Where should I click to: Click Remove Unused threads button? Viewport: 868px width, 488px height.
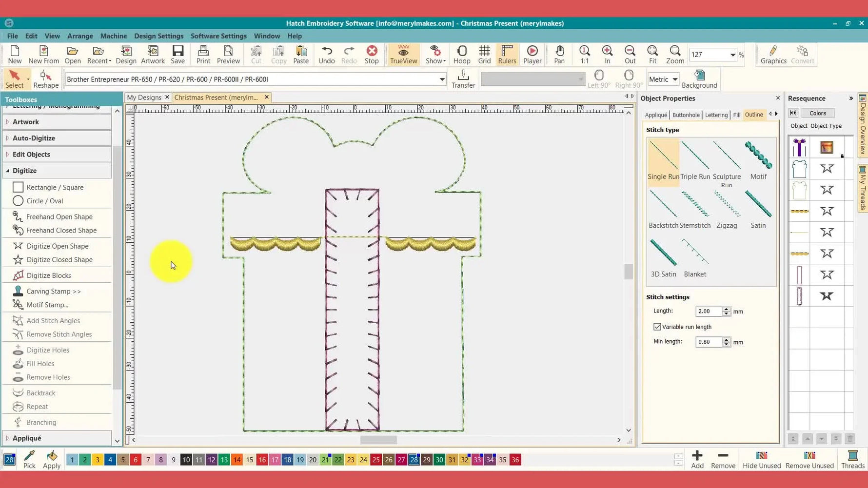[x=809, y=460]
